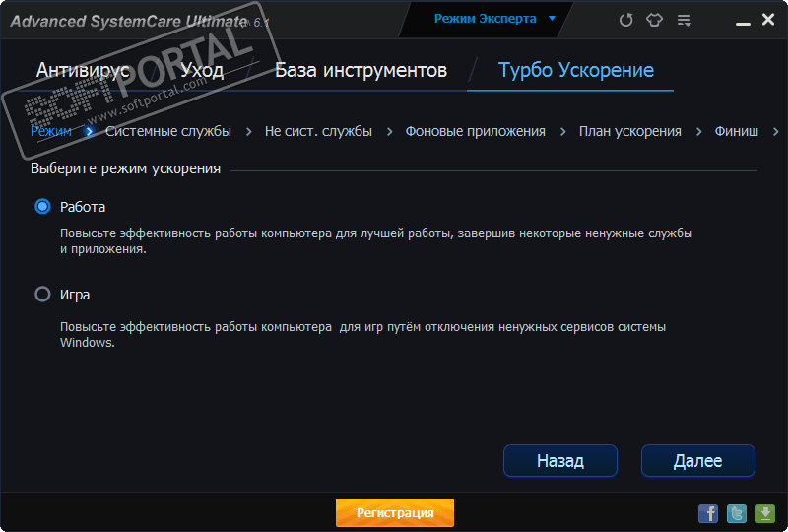The height and width of the screenshot is (532, 788).
Task: Minimize the Advanced SystemCare window
Action: coord(744,23)
